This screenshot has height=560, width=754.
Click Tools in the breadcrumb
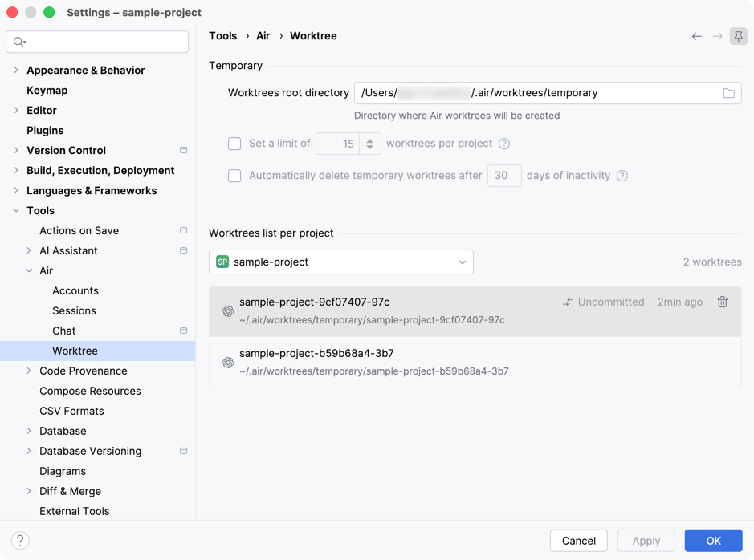222,36
